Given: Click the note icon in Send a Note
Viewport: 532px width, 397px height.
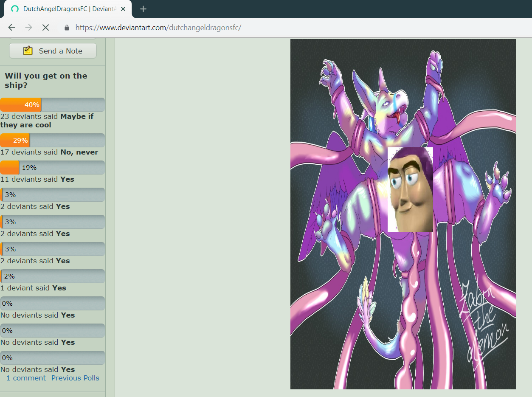Looking at the screenshot, I should (28, 51).
